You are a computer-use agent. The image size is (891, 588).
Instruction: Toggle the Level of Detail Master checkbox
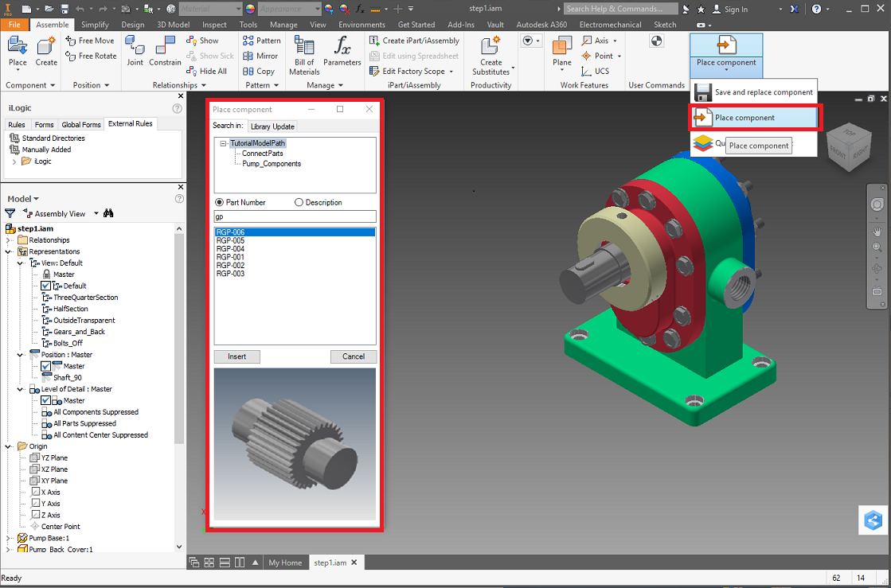click(x=46, y=400)
